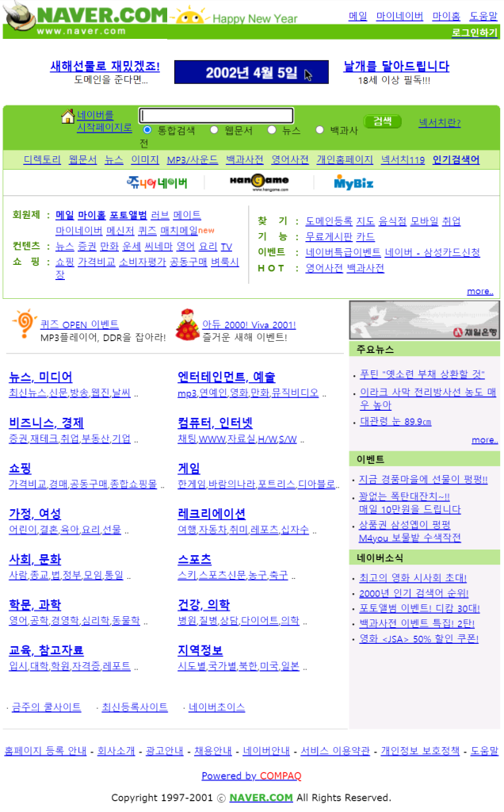Click the orange quiz lightbulb icon
The height and width of the screenshot is (812, 504).
click(x=25, y=324)
